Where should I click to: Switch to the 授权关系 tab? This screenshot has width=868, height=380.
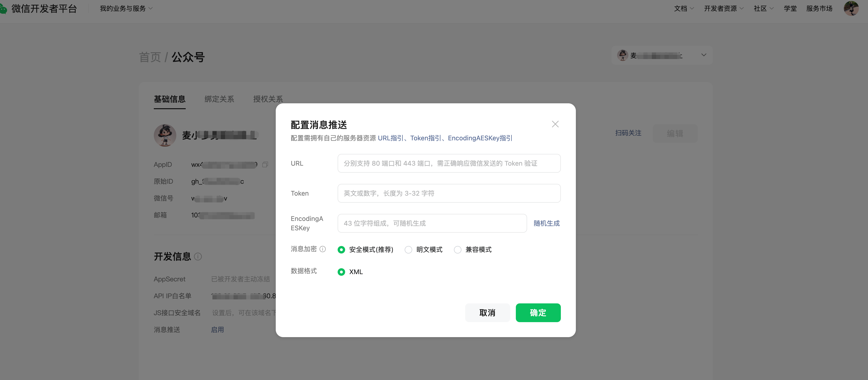tap(268, 99)
